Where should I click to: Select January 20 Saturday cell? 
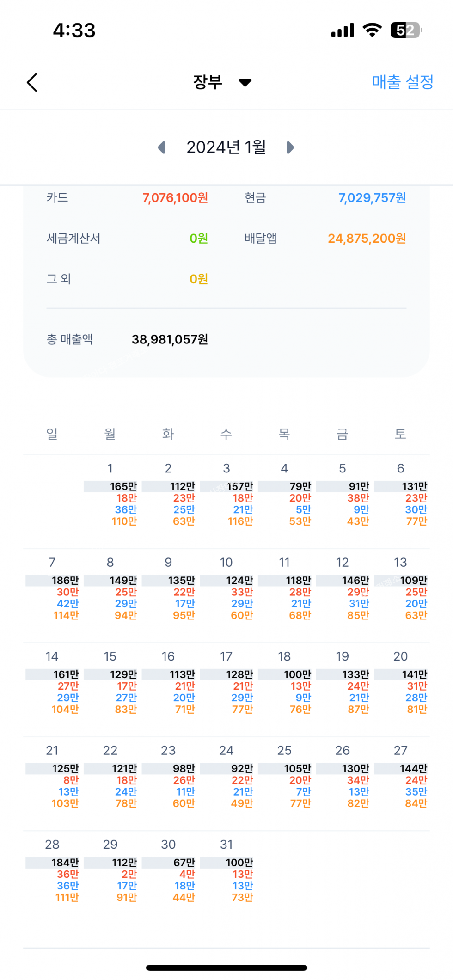[x=401, y=686]
